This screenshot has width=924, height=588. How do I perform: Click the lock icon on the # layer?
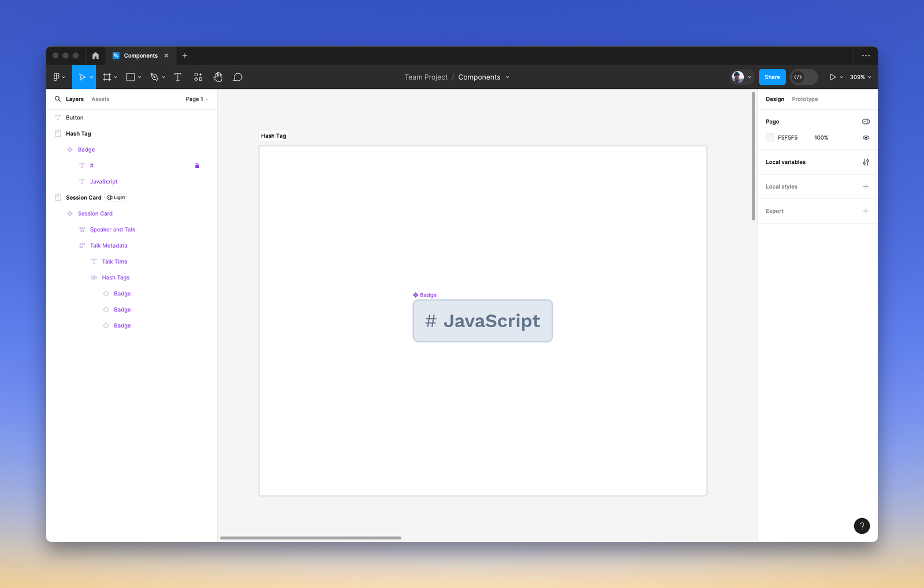(197, 166)
